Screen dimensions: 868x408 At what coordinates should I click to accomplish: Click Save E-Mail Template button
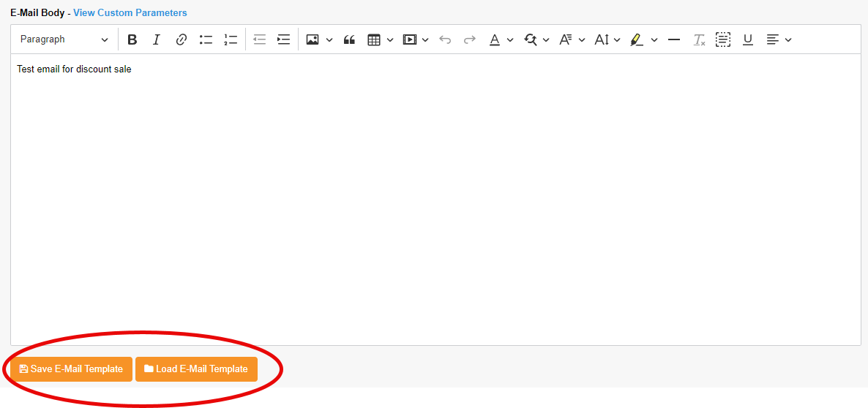71,369
